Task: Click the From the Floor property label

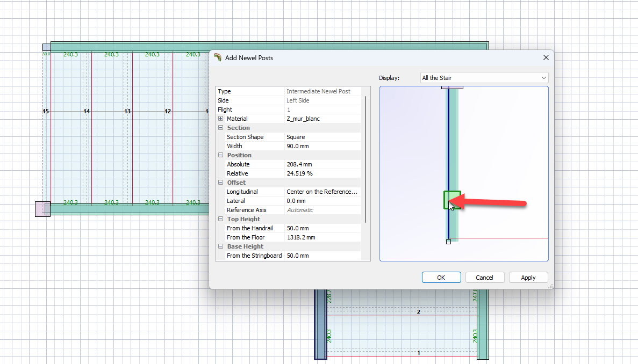Action: tap(245, 237)
